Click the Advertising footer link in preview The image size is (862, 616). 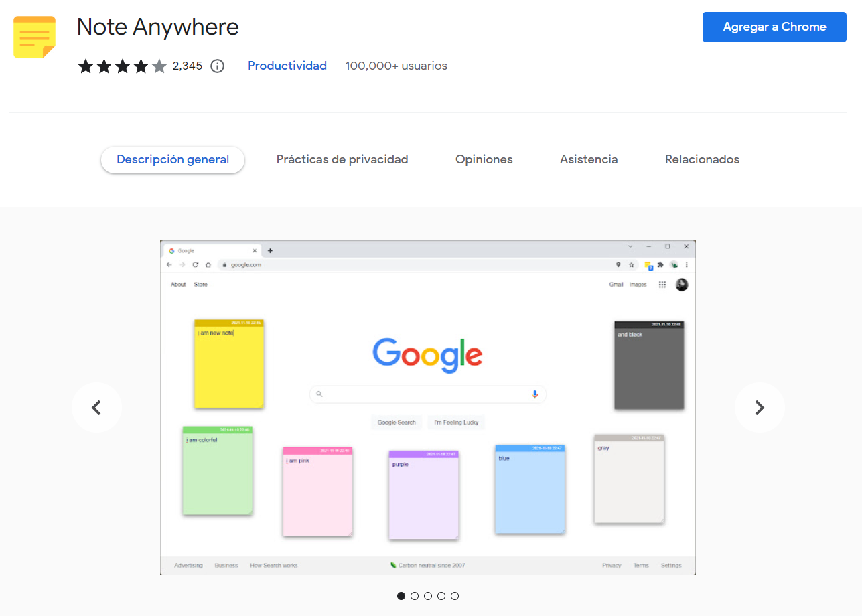[x=188, y=566]
